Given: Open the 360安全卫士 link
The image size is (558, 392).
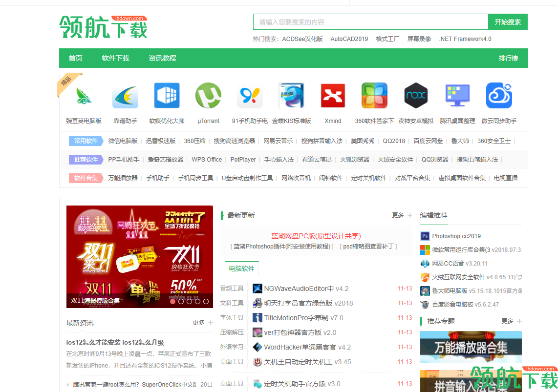Looking at the screenshot, I should pos(494,141).
